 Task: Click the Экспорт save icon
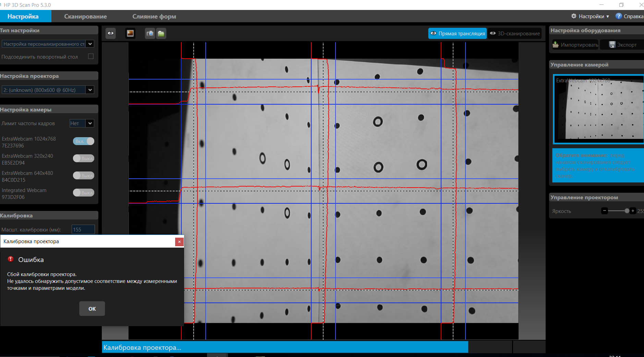point(612,45)
